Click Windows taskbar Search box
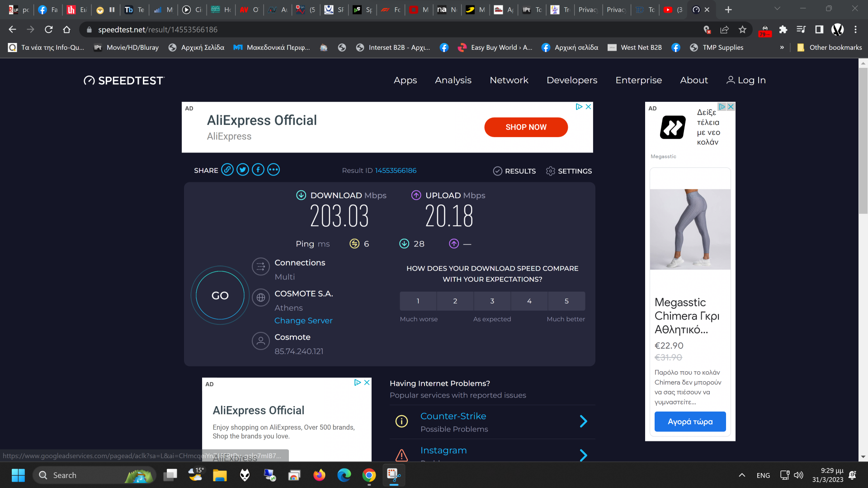The width and height of the screenshot is (868, 488). 94,475
